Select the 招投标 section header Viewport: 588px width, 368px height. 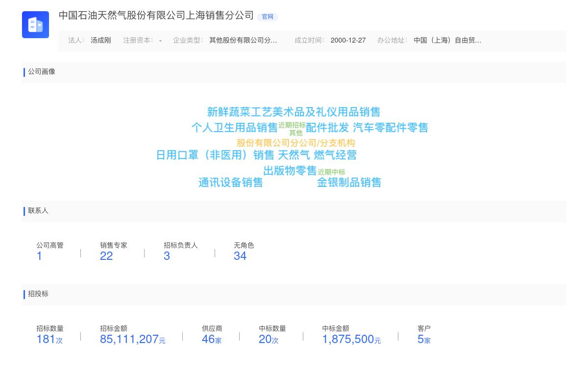click(x=38, y=294)
